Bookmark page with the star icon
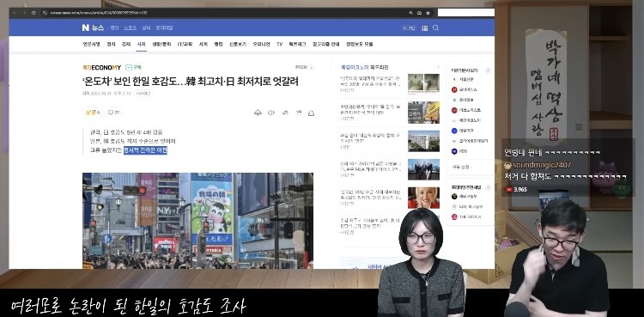Screen dimensions: 644x317 pyautogui.click(x=428, y=13)
